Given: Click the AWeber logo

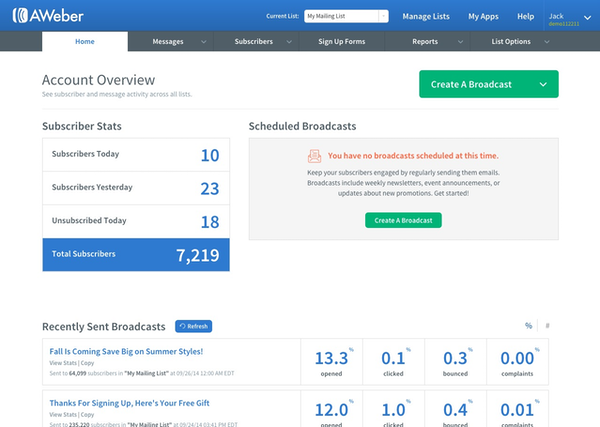Looking at the screenshot, I should (48, 16).
